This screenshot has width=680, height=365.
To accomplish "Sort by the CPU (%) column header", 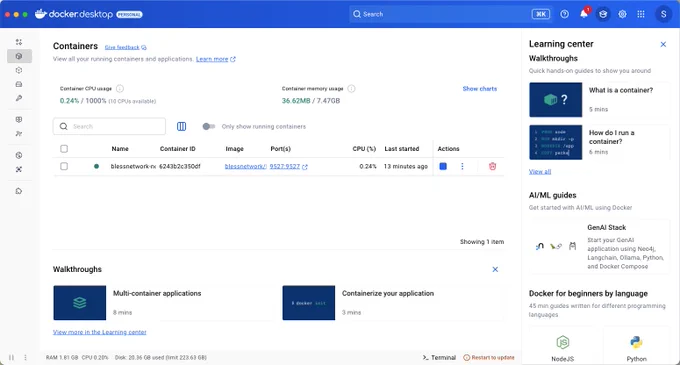I will [364, 149].
